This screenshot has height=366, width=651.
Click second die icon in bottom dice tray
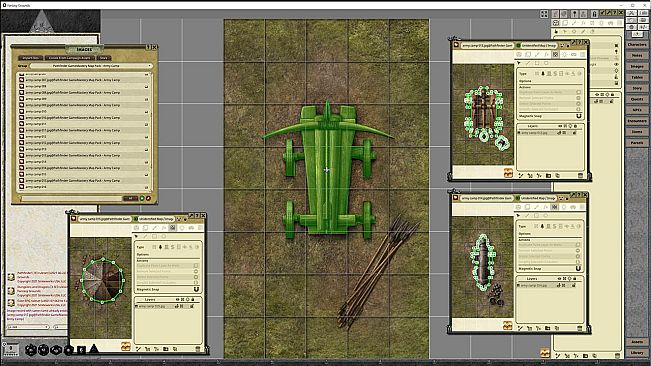point(43,350)
